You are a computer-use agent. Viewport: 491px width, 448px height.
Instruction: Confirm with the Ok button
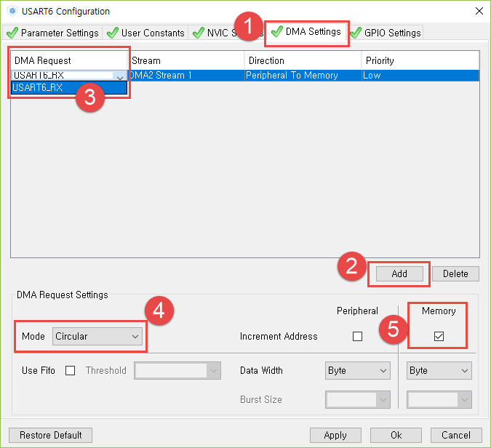(x=396, y=435)
